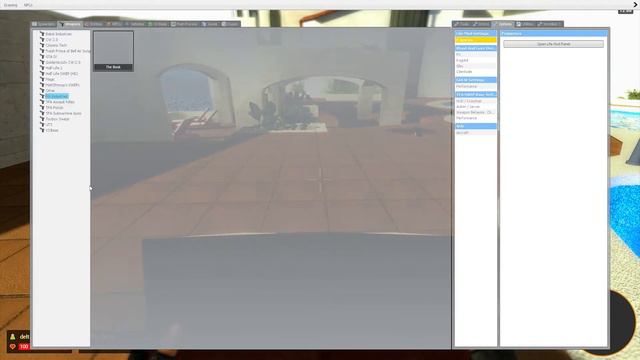Click gun icon beside SFA Submachine Guns
The width and height of the screenshot is (640, 360).
tap(42, 113)
